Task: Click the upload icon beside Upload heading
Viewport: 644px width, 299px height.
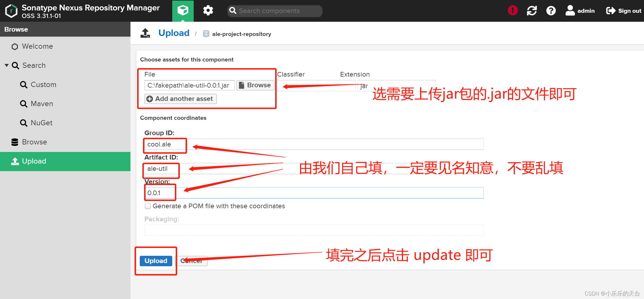Action: (x=145, y=33)
